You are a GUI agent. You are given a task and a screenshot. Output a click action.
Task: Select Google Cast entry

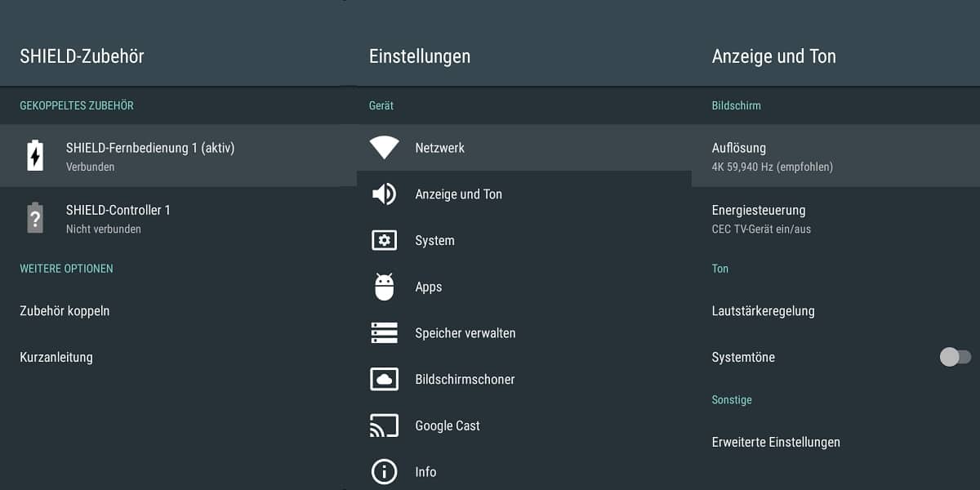(523, 425)
